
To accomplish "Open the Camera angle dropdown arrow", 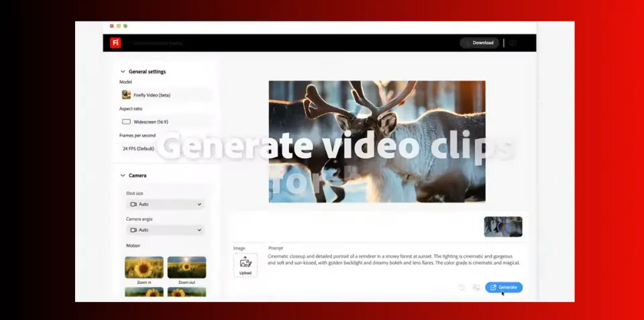I will (x=199, y=230).
